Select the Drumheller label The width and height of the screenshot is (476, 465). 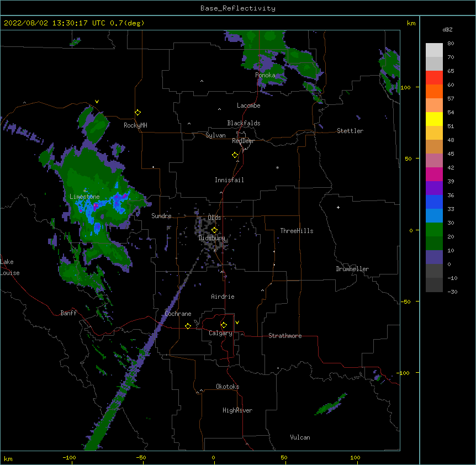click(352, 269)
